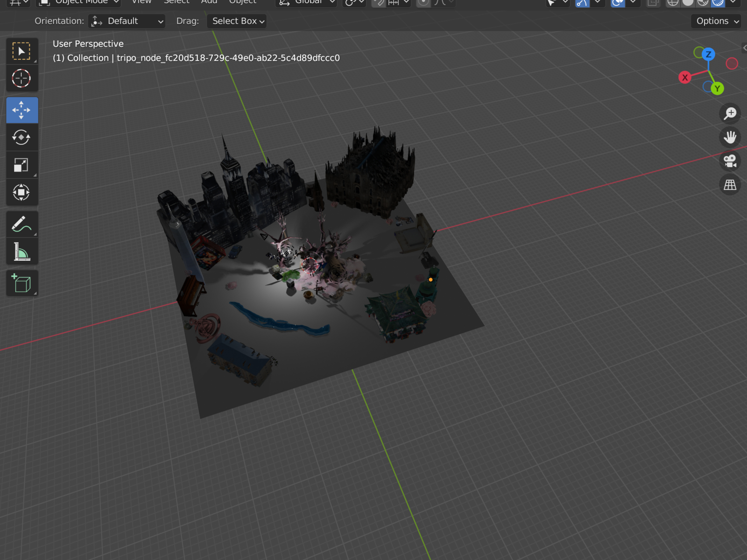Screen dimensions: 747x560
Task: Click the red X axis gizmo ball
Action: [x=685, y=78]
